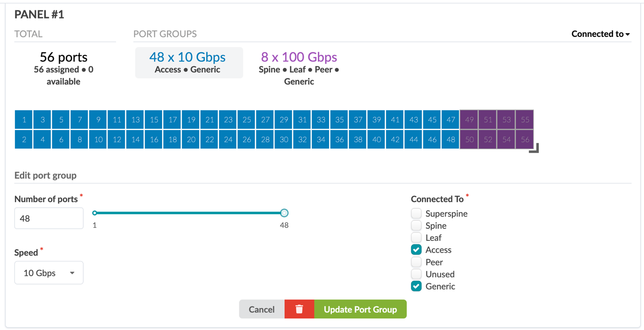This screenshot has width=644, height=330.
Task: Select the 48 x 10 Gbps port group
Action: point(188,63)
